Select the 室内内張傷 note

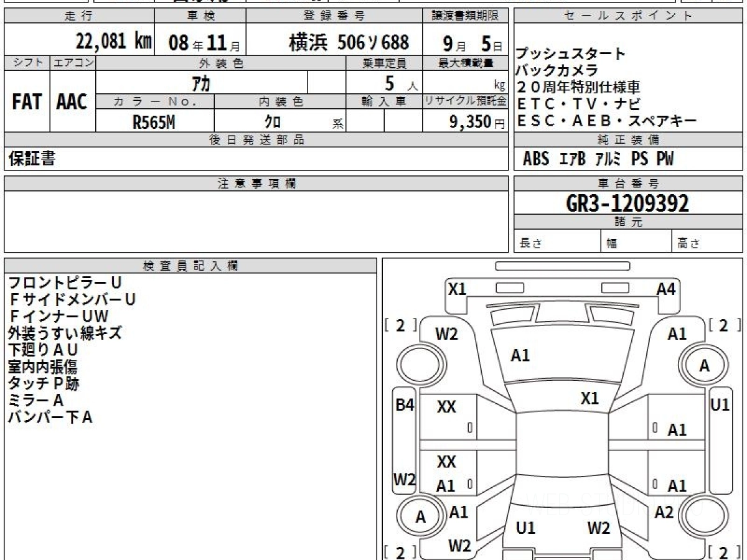point(42,367)
